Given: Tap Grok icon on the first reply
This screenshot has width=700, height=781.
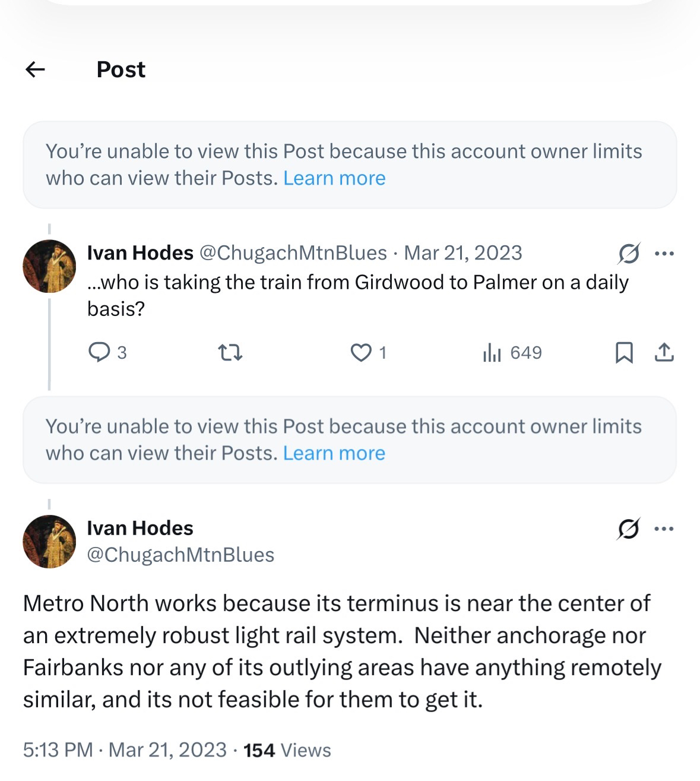Looking at the screenshot, I should pyautogui.click(x=629, y=254).
